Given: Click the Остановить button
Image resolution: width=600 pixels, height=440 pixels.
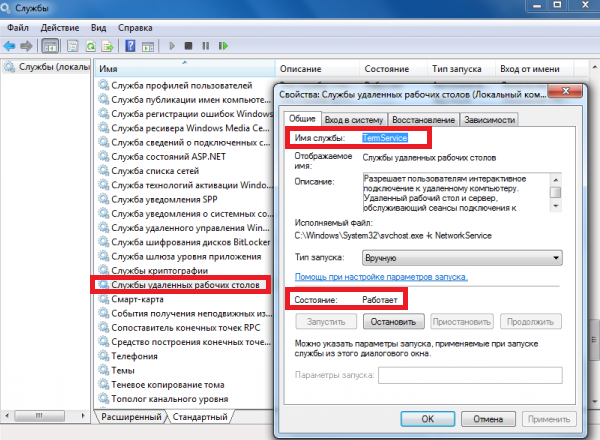Looking at the screenshot, I should click(393, 322).
